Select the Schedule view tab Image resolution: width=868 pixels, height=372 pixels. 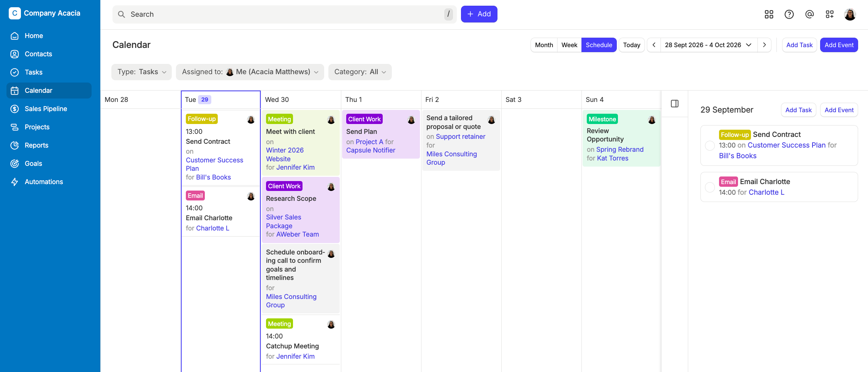599,45
